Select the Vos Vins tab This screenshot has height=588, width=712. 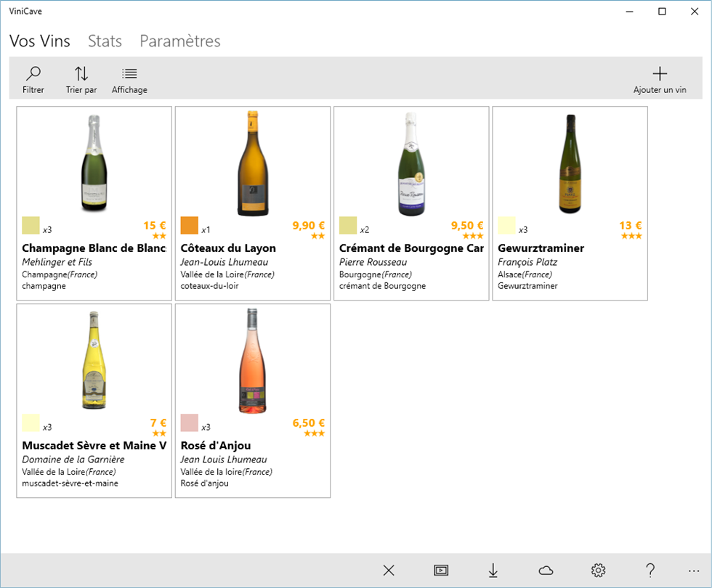click(x=40, y=41)
